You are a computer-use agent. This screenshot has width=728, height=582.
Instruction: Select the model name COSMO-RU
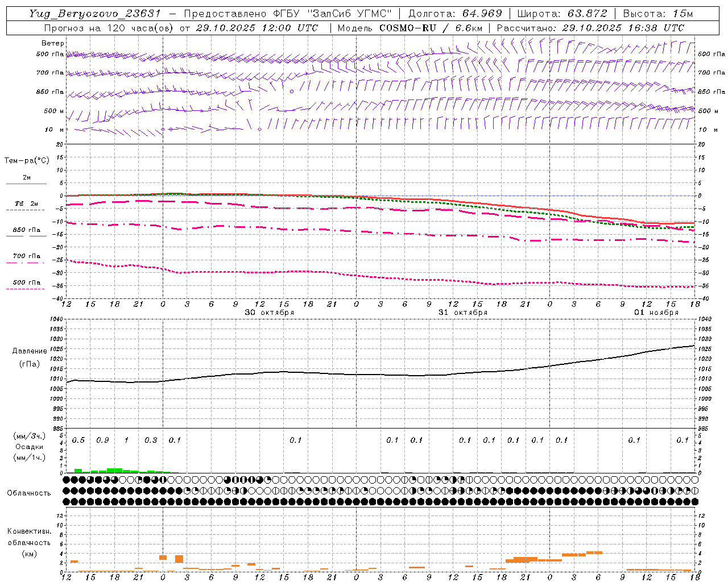click(408, 28)
